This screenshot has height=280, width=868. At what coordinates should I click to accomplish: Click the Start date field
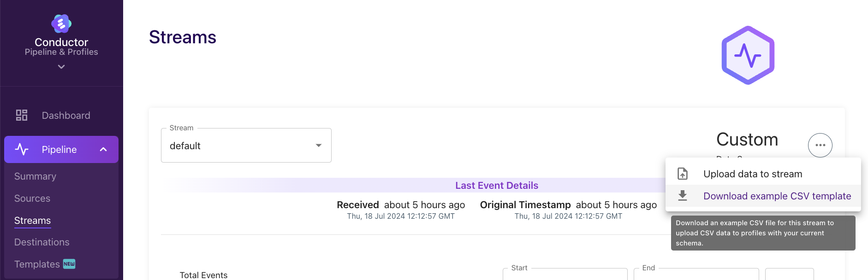click(x=565, y=274)
